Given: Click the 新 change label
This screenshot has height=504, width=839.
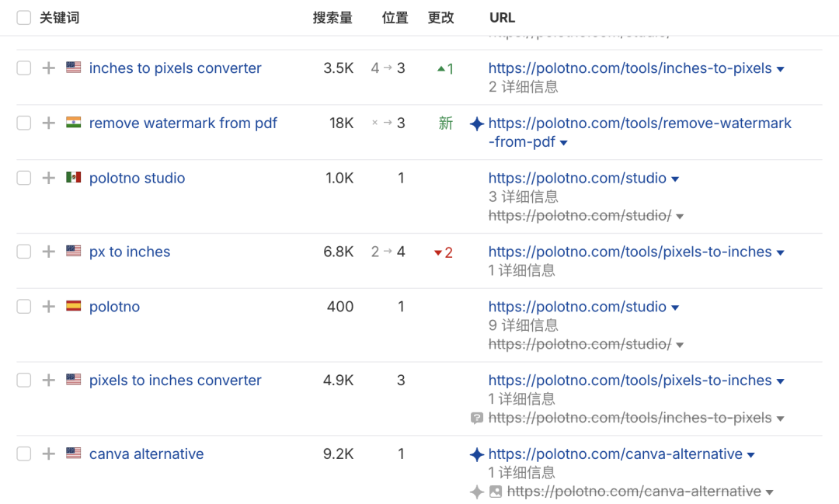Looking at the screenshot, I should click(x=446, y=123).
